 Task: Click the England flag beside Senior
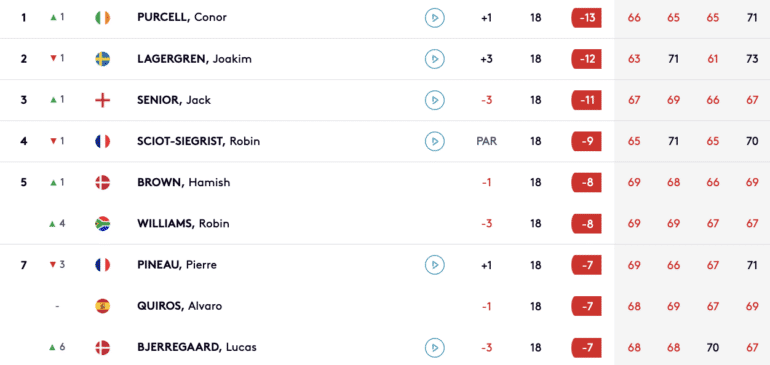pos(102,100)
